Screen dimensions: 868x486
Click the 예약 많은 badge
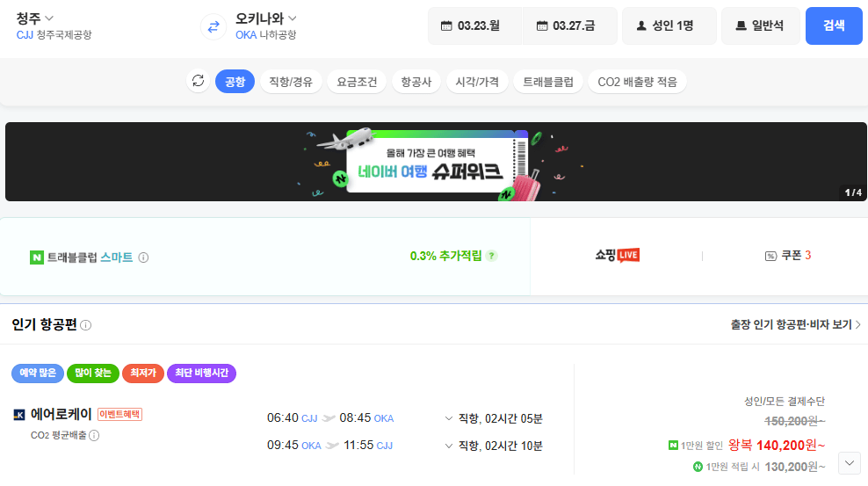(38, 374)
